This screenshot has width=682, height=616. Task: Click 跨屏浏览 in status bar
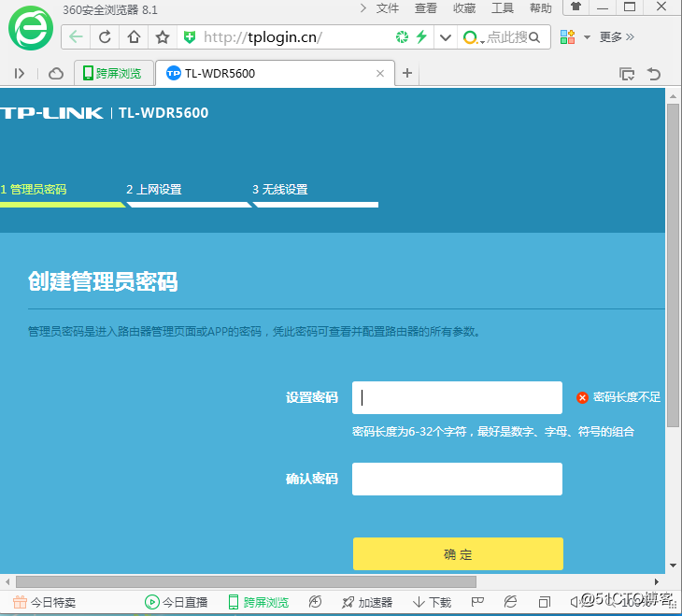[259, 603]
